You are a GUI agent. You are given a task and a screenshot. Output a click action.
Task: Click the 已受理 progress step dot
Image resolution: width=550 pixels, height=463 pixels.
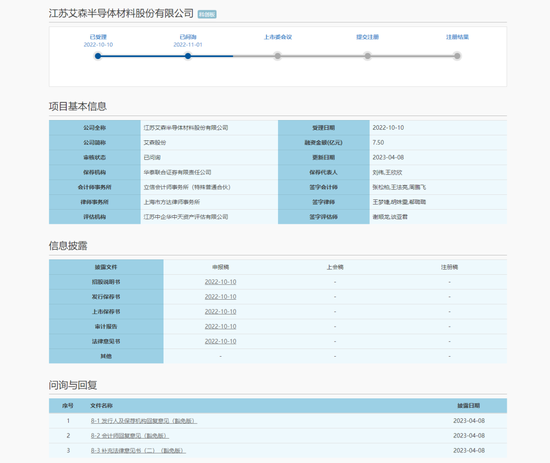[98, 56]
